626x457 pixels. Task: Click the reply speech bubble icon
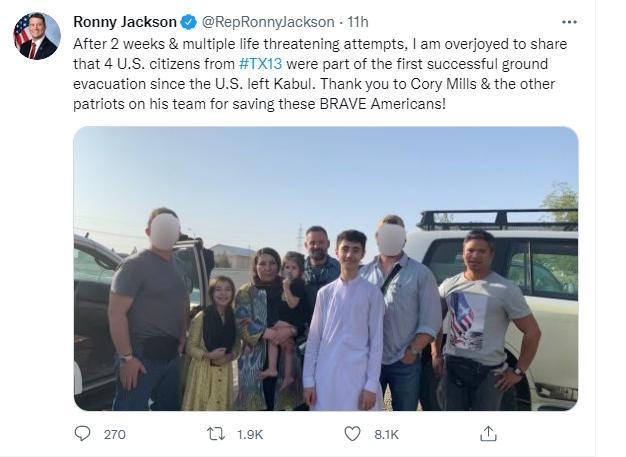coord(83,433)
